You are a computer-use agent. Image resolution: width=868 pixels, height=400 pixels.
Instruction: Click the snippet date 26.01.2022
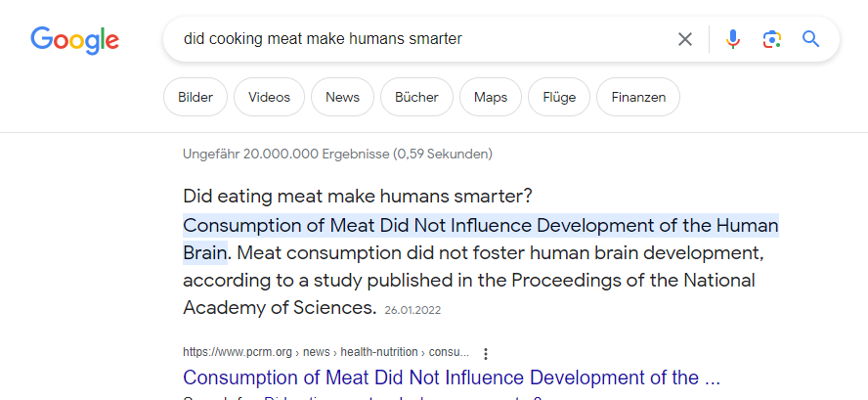[414, 310]
